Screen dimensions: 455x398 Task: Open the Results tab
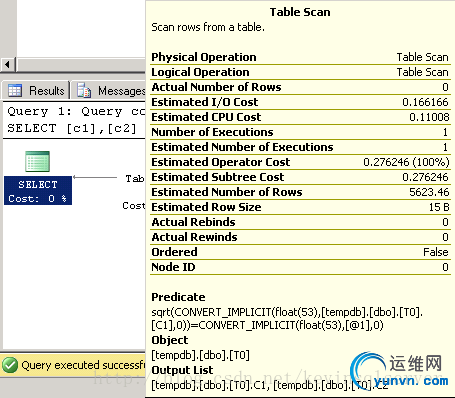[x=36, y=90]
